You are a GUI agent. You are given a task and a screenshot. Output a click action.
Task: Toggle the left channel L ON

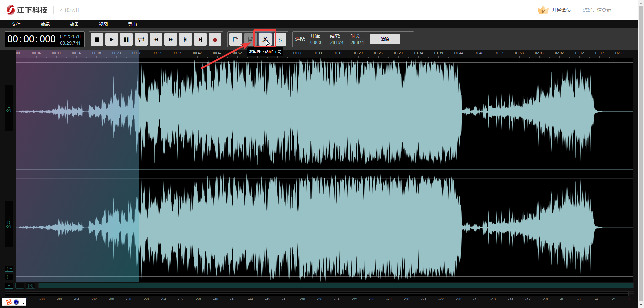click(x=9, y=108)
